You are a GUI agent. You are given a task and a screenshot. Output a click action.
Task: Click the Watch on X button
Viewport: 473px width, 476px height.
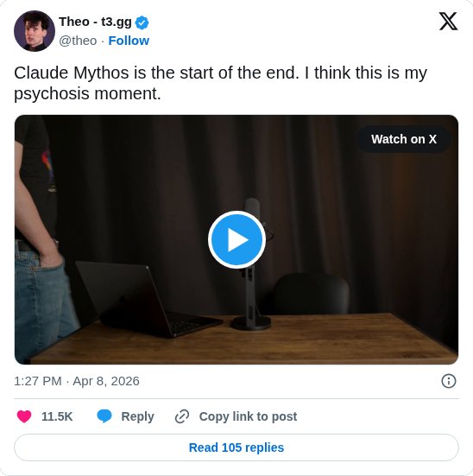[x=404, y=139]
